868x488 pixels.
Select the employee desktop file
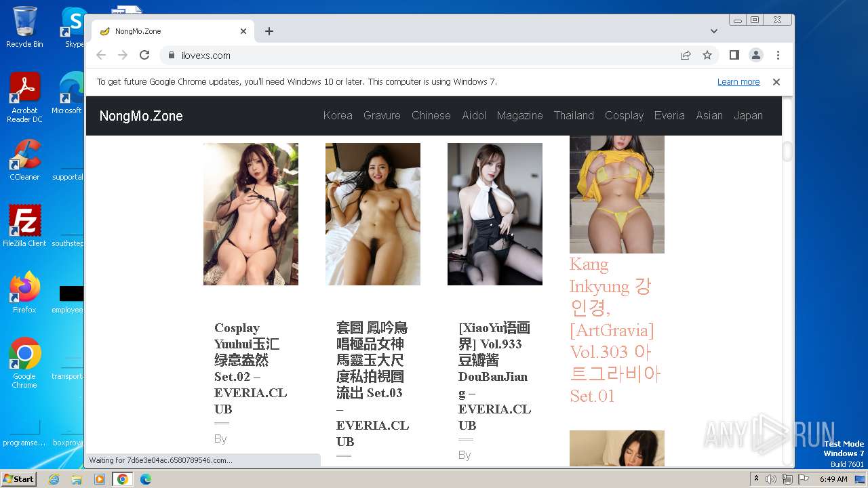68,298
